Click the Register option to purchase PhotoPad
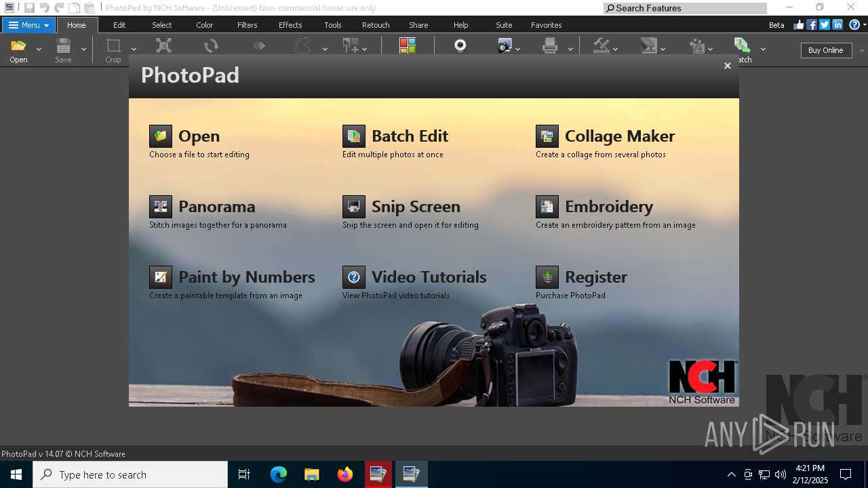The height and width of the screenshot is (488, 868). tap(596, 277)
